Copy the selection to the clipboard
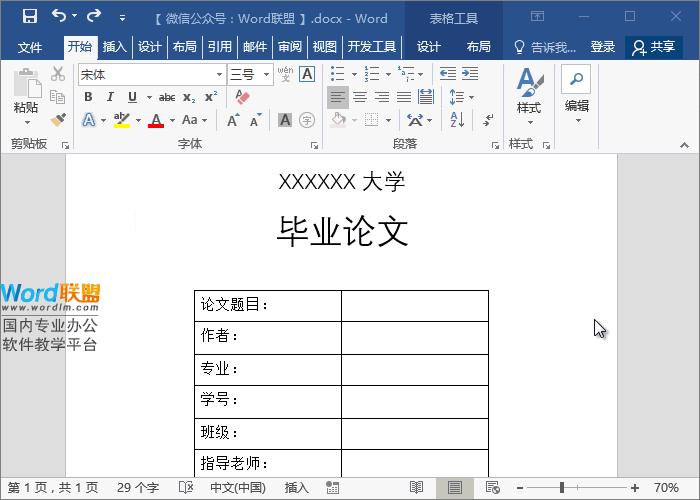The height and width of the screenshot is (500, 700). pyautogui.click(x=58, y=97)
